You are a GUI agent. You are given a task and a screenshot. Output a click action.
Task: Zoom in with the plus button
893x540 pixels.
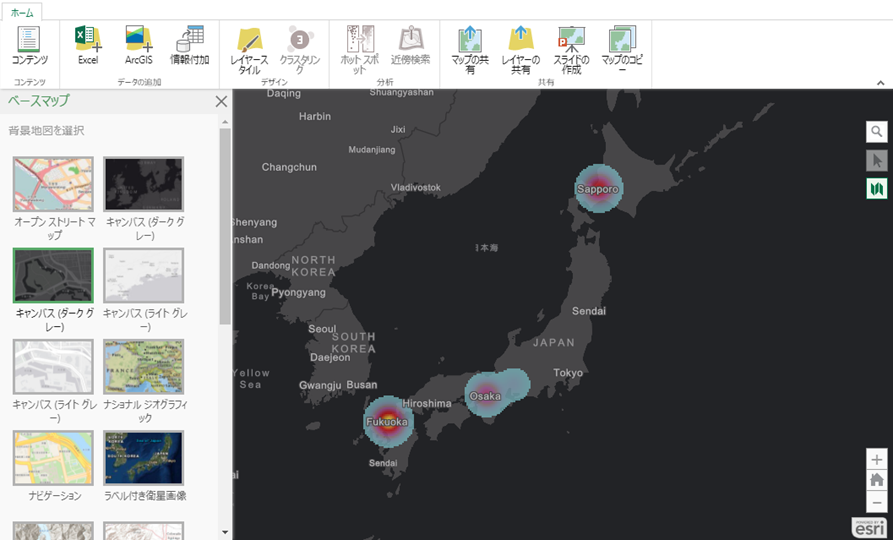(x=876, y=460)
